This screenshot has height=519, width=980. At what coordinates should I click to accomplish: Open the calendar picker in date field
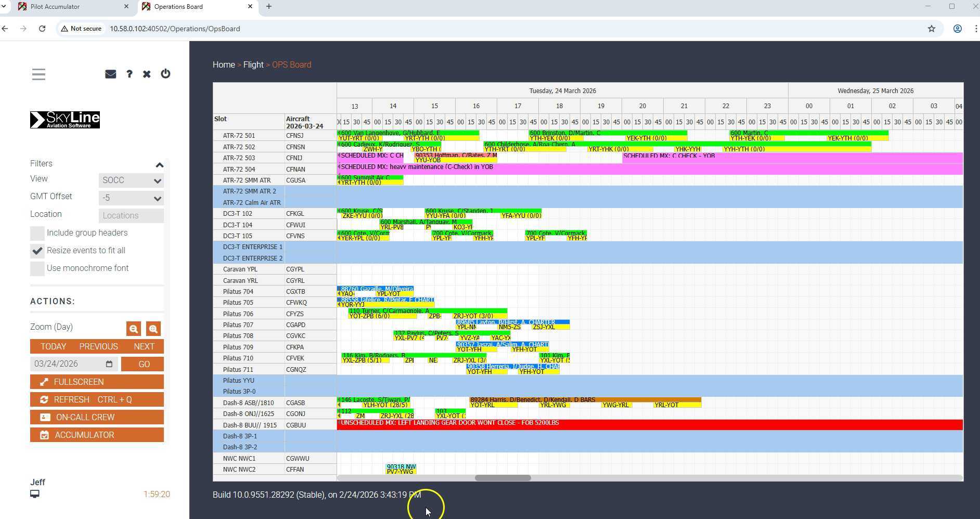[x=109, y=364]
